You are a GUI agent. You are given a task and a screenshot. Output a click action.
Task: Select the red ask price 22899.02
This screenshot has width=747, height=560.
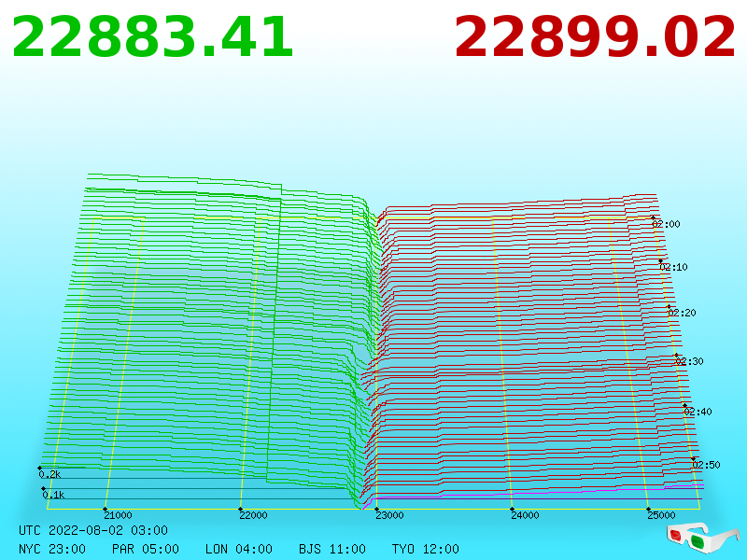[595, 37]
